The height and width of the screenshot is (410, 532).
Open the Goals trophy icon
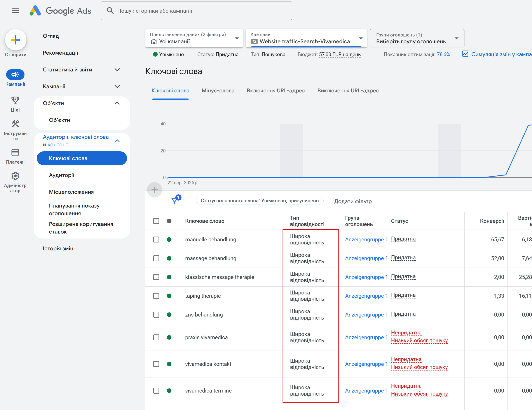(15, 100)
